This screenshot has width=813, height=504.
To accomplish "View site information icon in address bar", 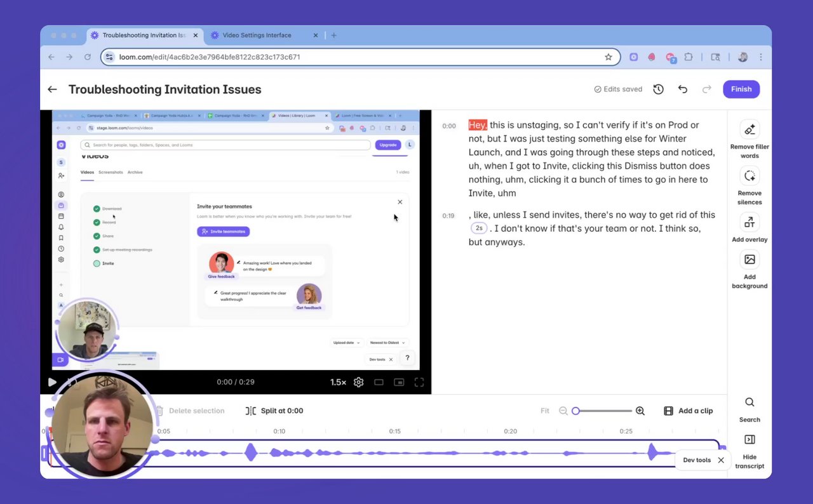I will click(x=109, y=57).
